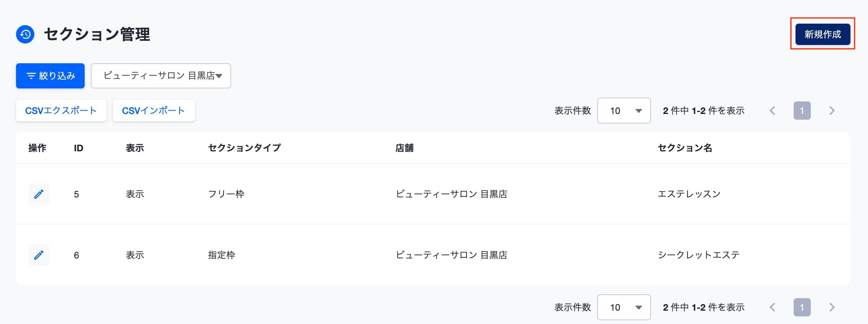The height and width of the screenshot is (324, 868).
Task: Open the top 表示件数 dropdown showing 10
Action: [x=624, y=111]
